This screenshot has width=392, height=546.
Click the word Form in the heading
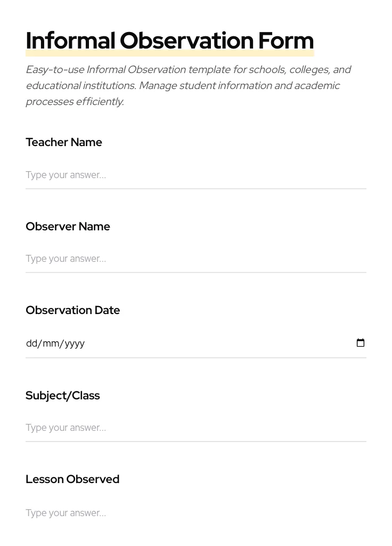286,41
